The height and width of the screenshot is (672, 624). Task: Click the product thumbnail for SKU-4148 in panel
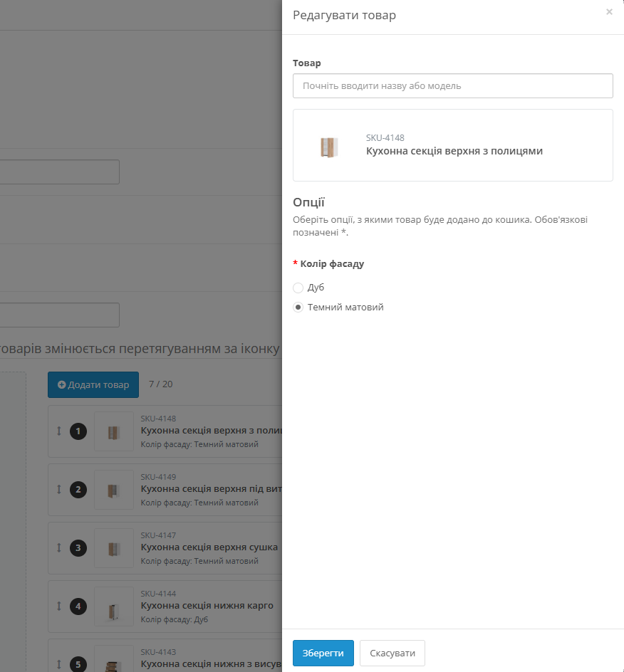tap(329, 147)
